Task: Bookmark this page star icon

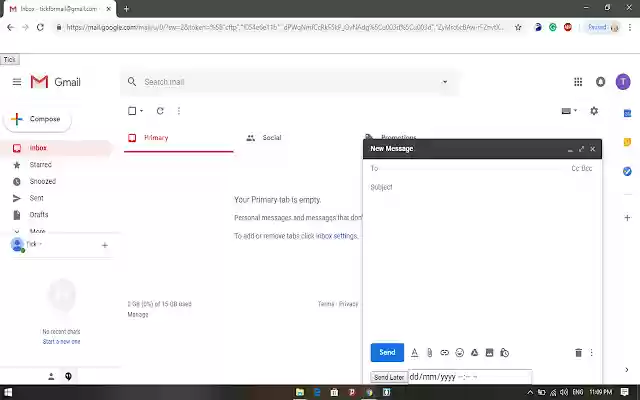Action: (x=518, y=27)
